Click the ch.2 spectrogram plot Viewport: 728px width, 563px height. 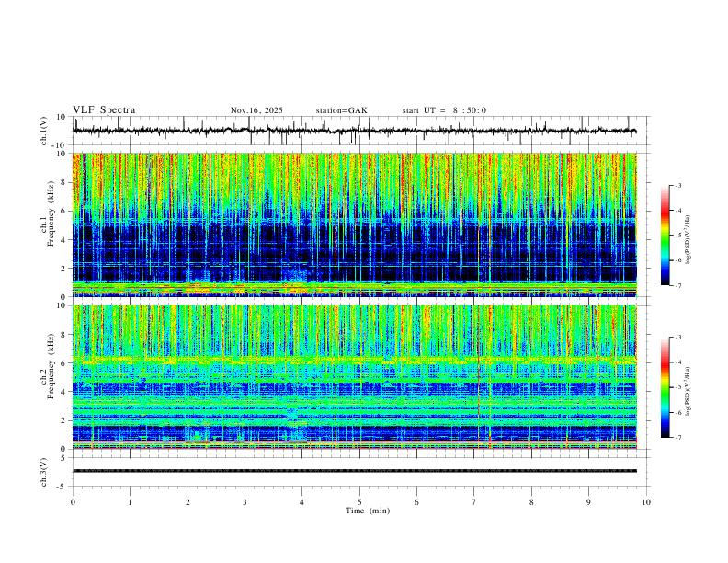[x=355, y=377]
